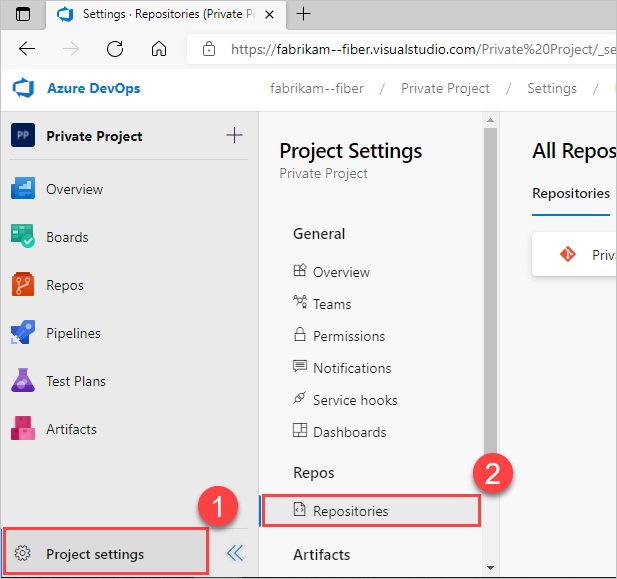
Task: Go to Pipelines in the sidebar
Action: tap(73, 333)
